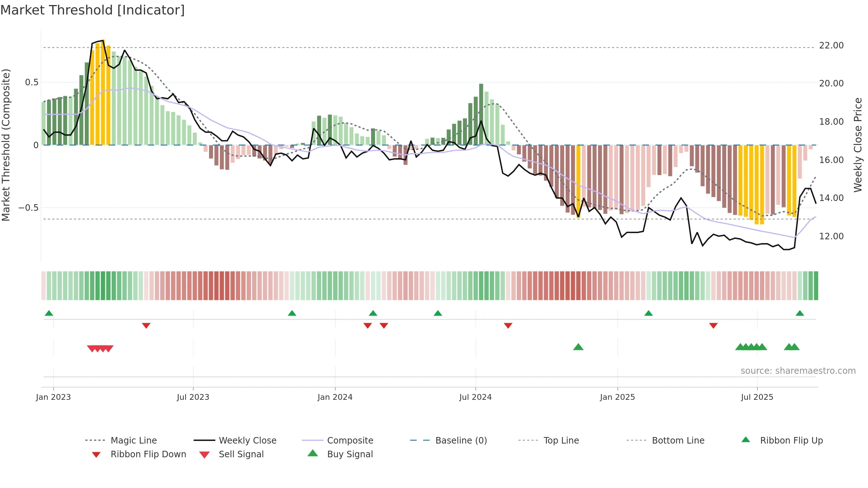868x488 pixels.
Task: Click the red Ribbon Flip Down legend triangle
Action: click(x=96, y=455)
